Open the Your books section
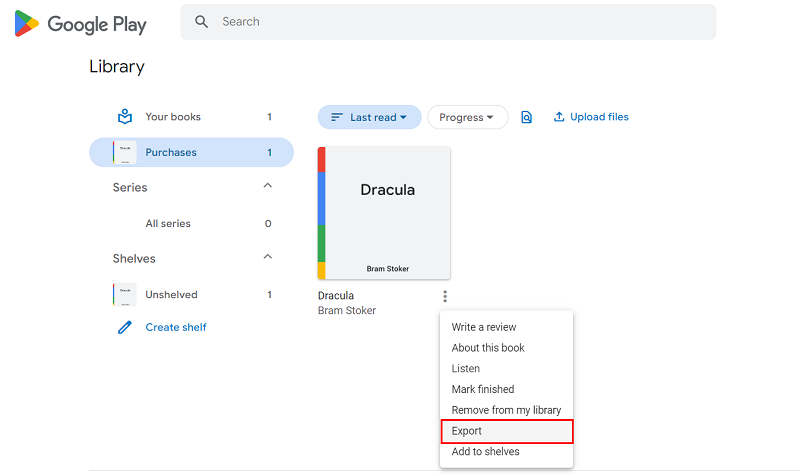Viewport: 800px width, 476px height. click(x=173, y=117)
